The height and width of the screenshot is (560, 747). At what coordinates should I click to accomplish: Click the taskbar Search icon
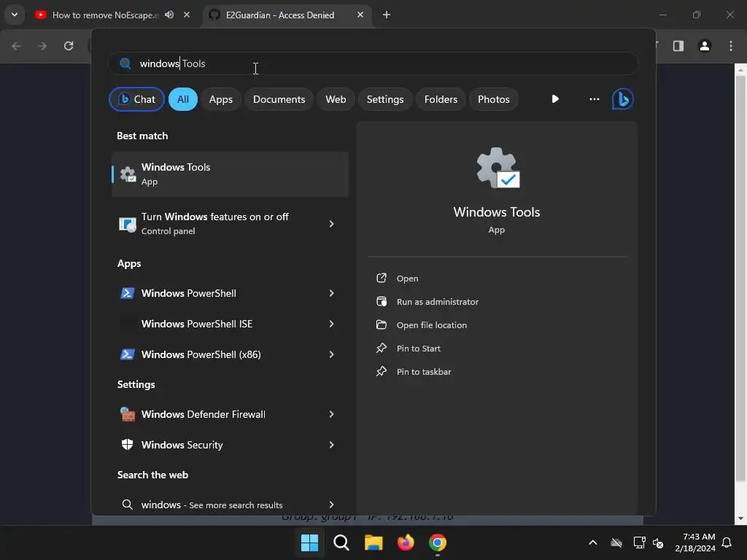coord(341,542)
